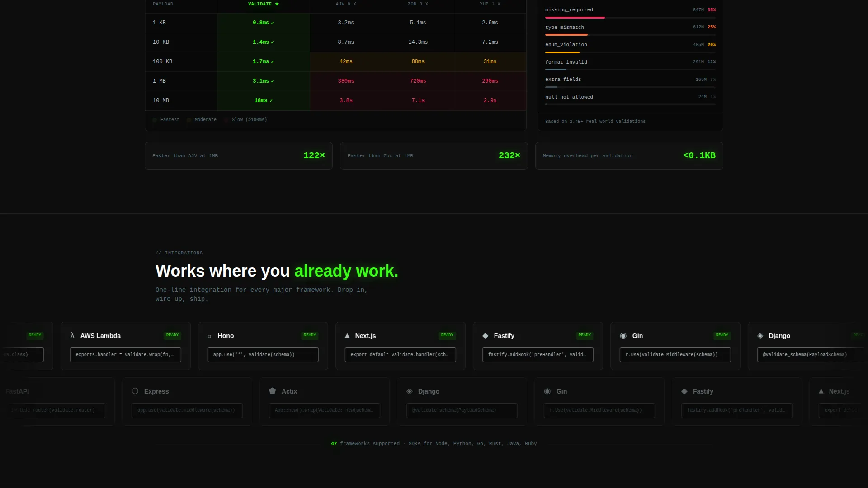Click 'Based on 2.4B+ real-world validations' note

[x=595, y=122]
